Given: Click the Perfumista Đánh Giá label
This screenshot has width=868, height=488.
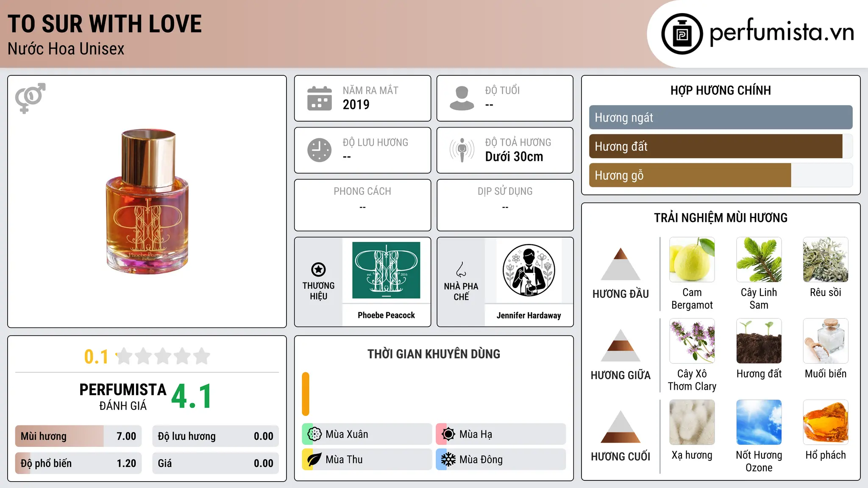Looking at the screenshot, I should 123,397.
